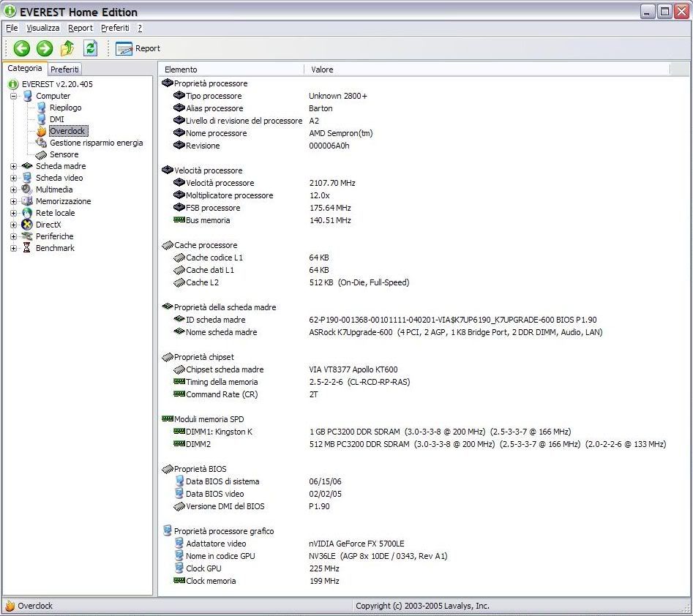The image size is (693, 616).
Task: Expand the DirectX tree node
Action: tap(14, 225)
